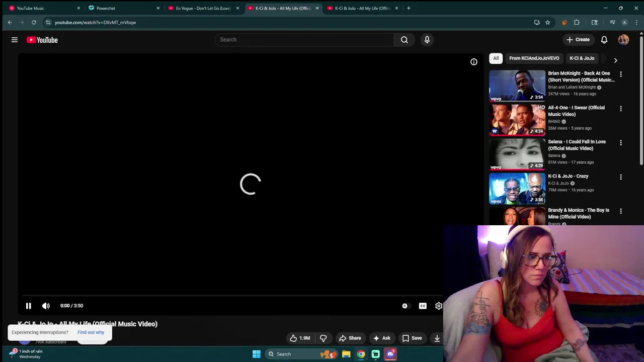Click the Share button
The width and height of the screenshot is (644, 362).
point(350,338)
